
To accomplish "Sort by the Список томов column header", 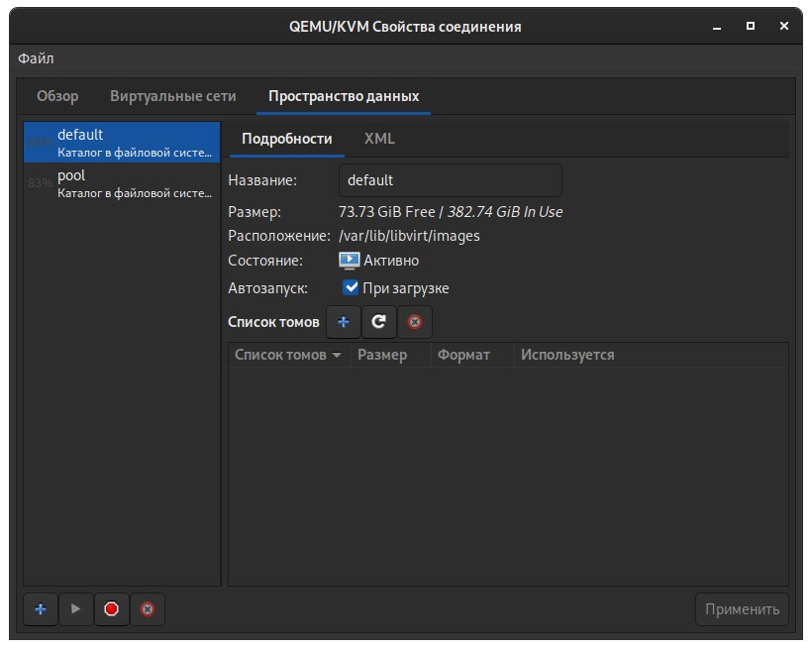I will [x=289, y=355].
